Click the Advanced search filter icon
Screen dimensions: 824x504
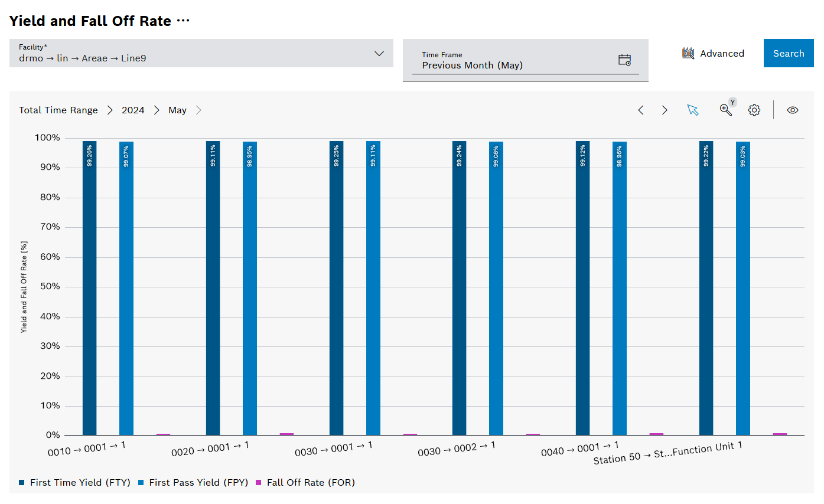click(x=688, y=53)
